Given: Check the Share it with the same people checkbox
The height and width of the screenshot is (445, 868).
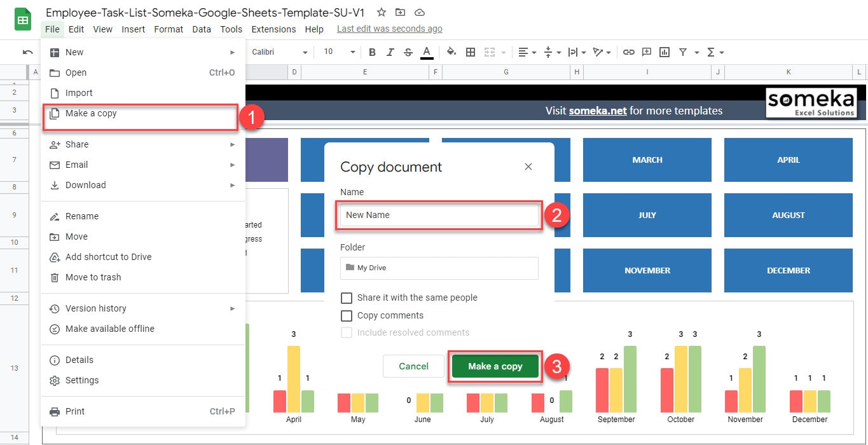Looking at the screenshot, I should 347,298.
